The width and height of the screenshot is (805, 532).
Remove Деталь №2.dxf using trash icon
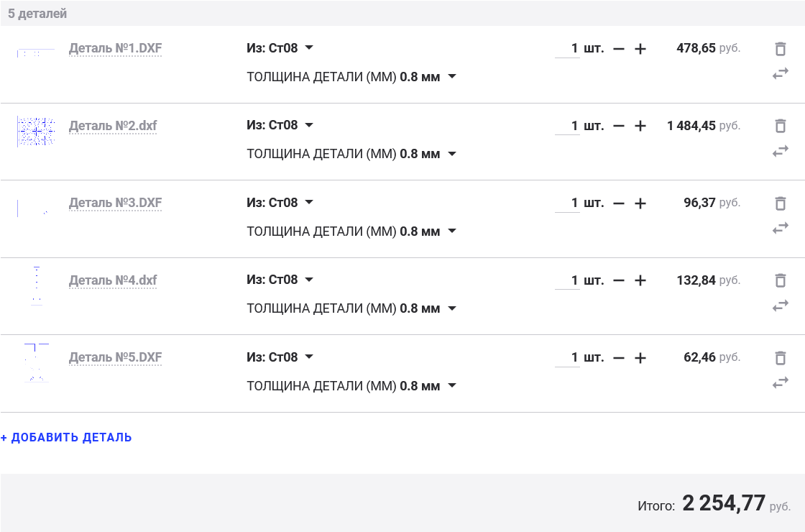780,126
